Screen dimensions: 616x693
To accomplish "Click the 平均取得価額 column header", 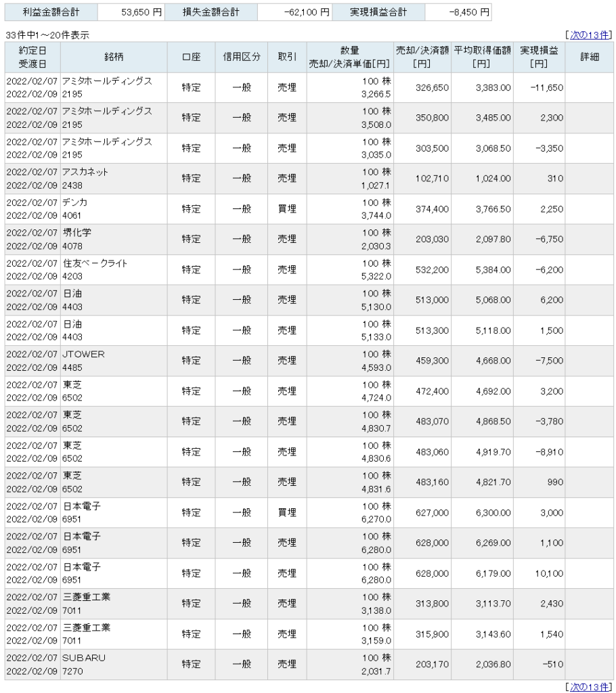I will coord(482,57).
